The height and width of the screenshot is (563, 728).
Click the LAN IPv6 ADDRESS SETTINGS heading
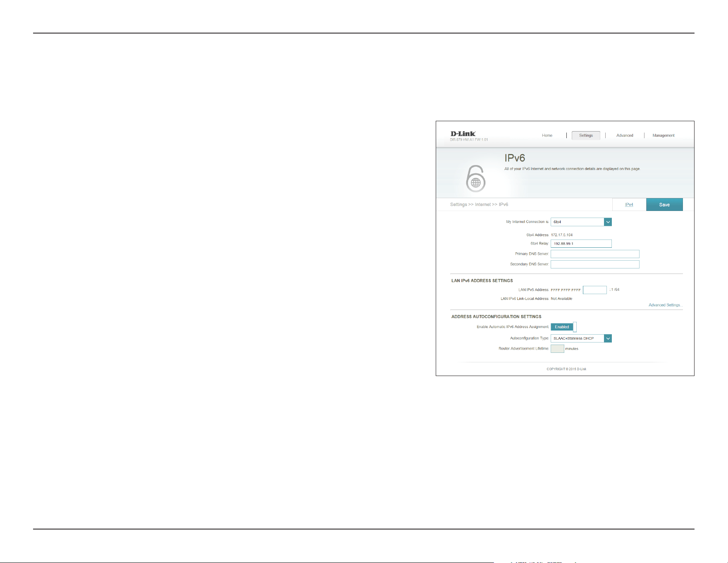pos(482,281)
